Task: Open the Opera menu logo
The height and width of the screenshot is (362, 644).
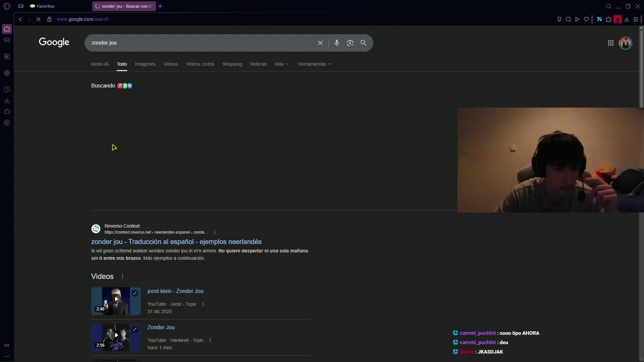Action: tap(7, 6)
